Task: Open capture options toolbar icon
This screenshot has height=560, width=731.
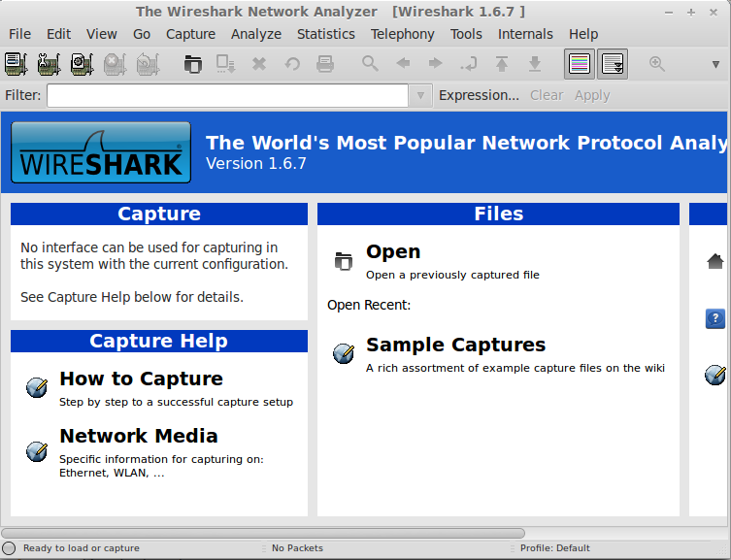Action: pos(49,64)
